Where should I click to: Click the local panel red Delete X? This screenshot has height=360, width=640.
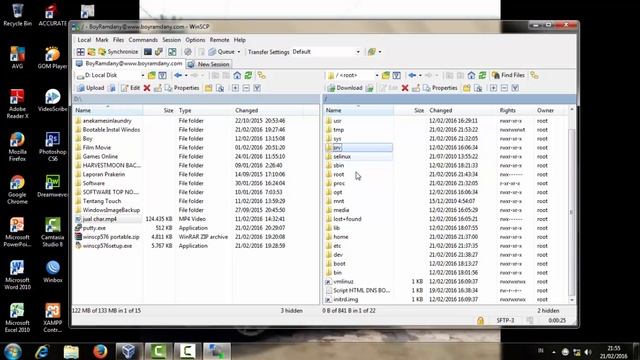click(147, 88)
